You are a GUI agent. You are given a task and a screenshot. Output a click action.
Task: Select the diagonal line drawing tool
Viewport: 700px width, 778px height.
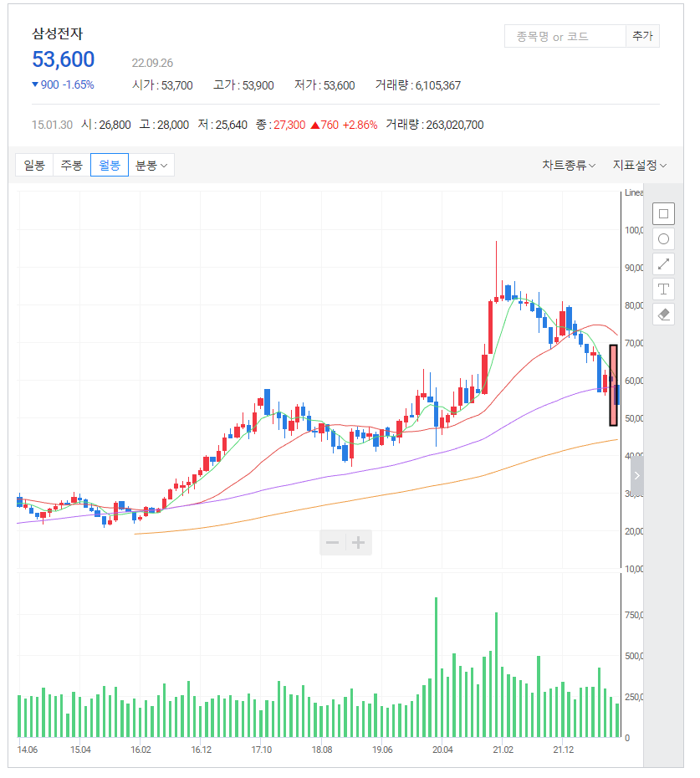pos(663,264)
